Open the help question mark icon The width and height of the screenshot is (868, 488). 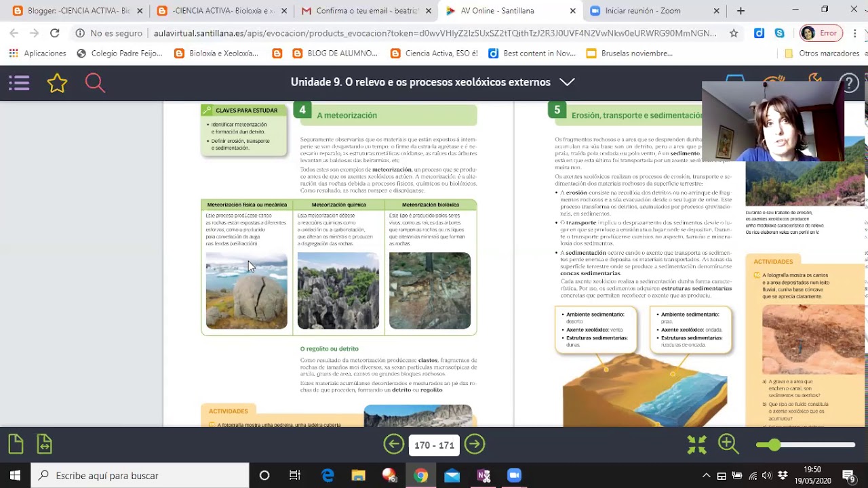(849, 83)
